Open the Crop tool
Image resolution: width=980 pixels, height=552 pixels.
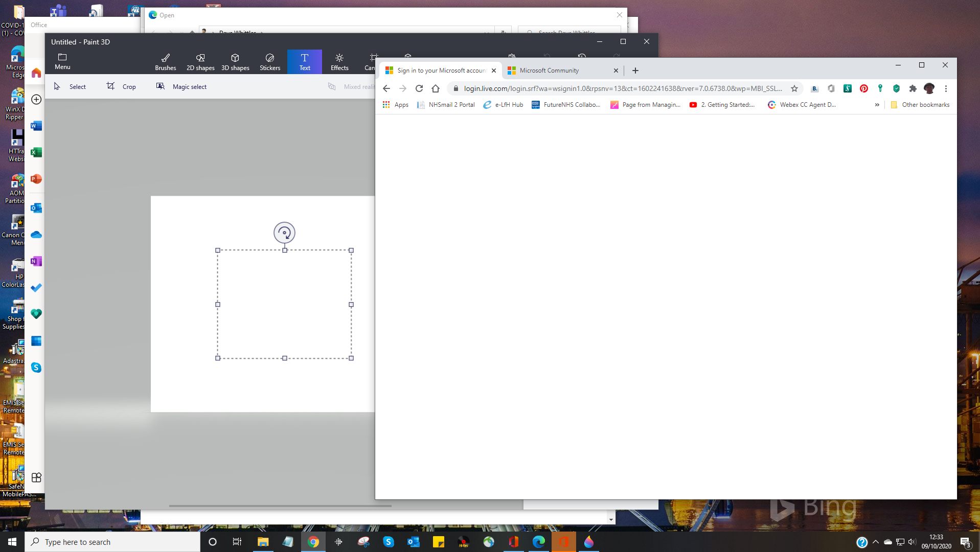(x=121, y=86)
